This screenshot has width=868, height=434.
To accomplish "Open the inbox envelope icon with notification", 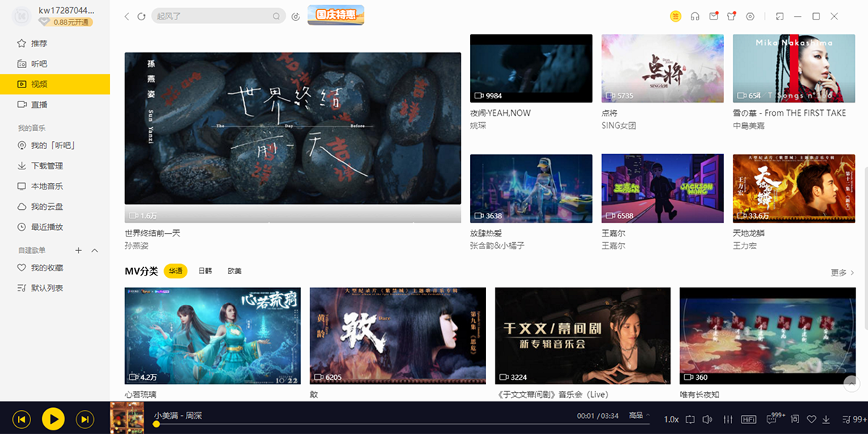I will [712, 16].
